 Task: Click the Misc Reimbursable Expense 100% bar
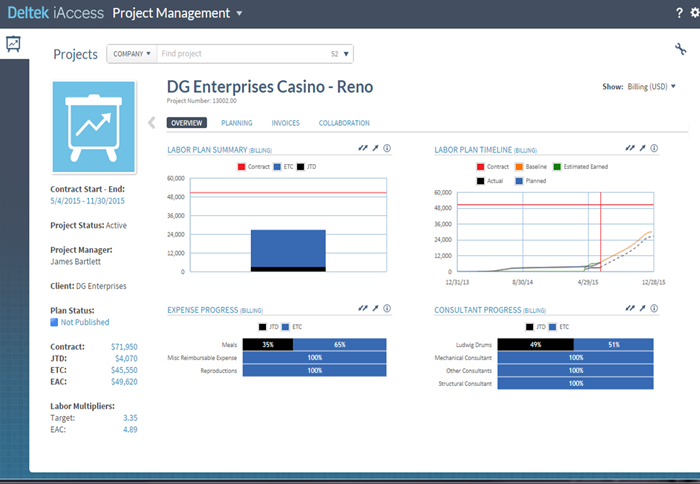[x=314, y=357]
